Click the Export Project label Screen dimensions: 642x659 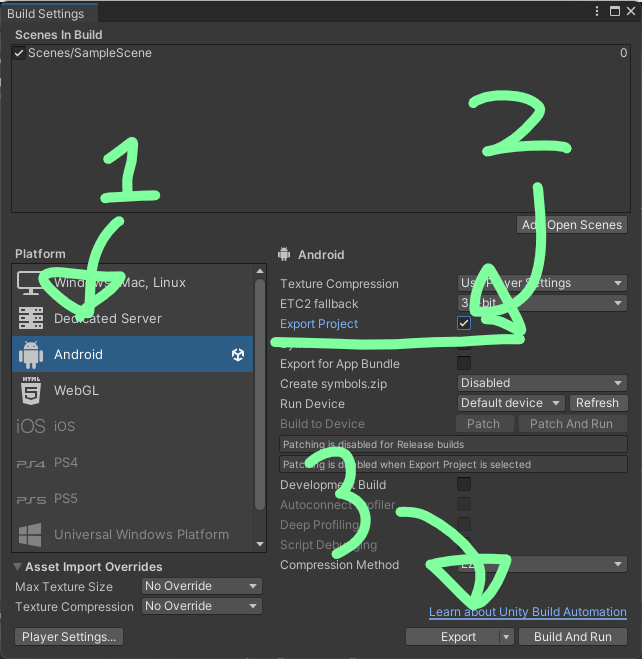pos(319,324)
